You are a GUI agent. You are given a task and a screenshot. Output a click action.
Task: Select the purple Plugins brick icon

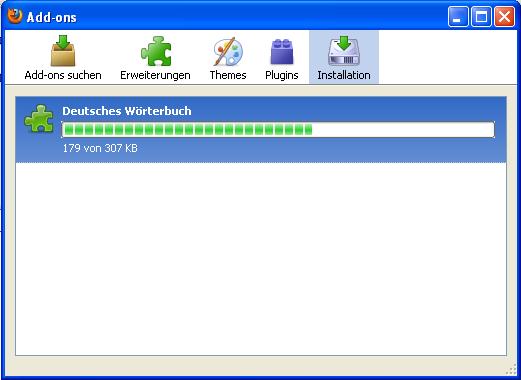[x=282, y=52]
